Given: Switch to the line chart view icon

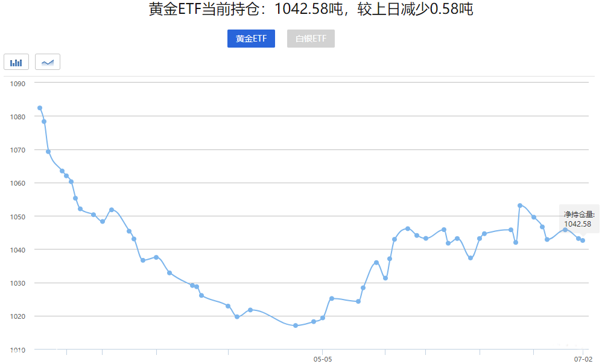Looking at the screenshot, I should tap(48, 62).
